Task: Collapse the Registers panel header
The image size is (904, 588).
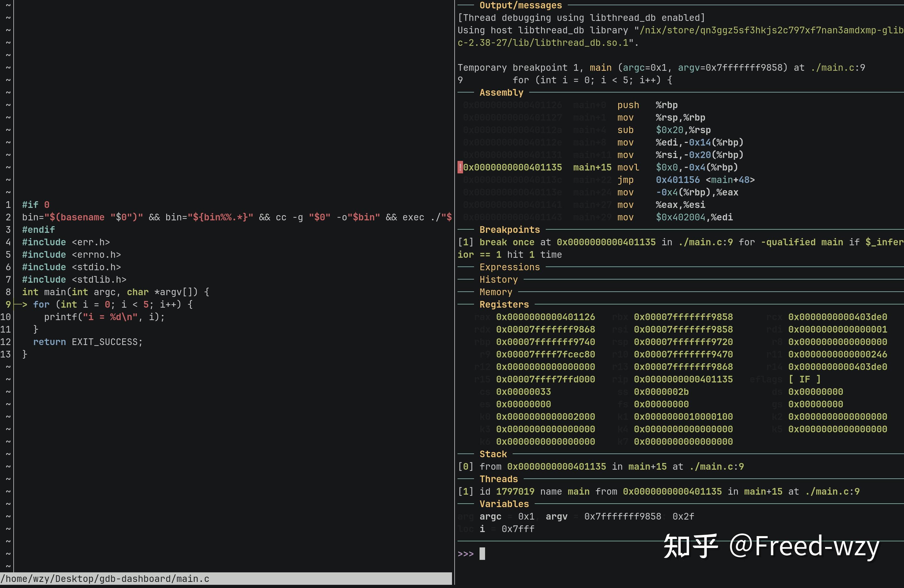Action: tap(504, 304)
